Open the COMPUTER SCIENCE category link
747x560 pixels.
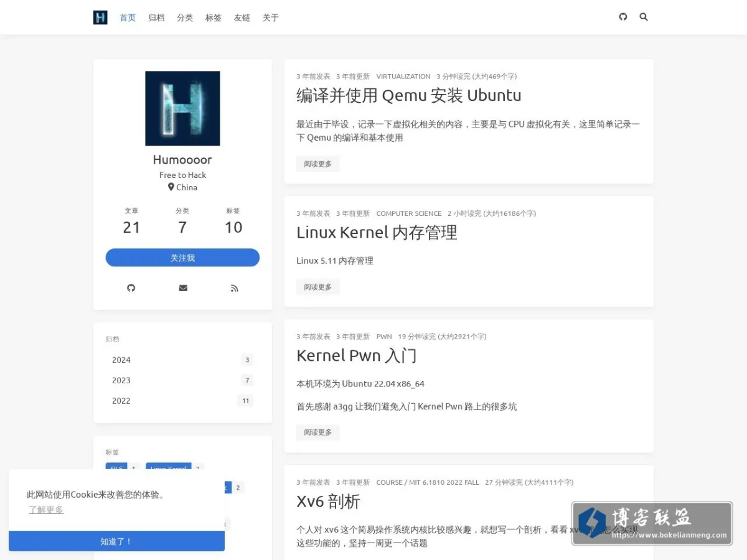(x=409, y=213)
